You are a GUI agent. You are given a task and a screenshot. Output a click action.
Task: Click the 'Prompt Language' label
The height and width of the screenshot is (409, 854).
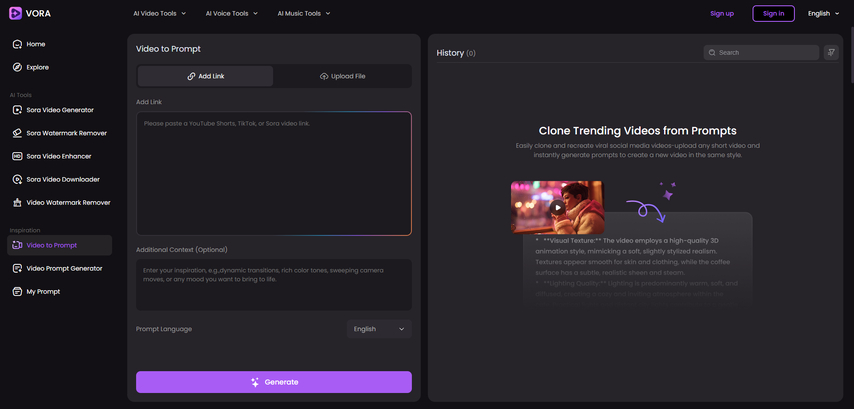tap(164, 329)
